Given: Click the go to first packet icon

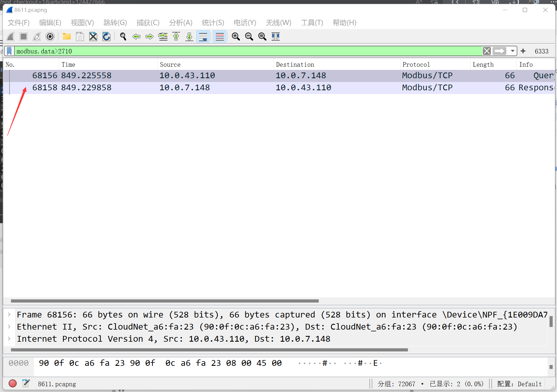Looking at the screenshot, I should point(176,37).
